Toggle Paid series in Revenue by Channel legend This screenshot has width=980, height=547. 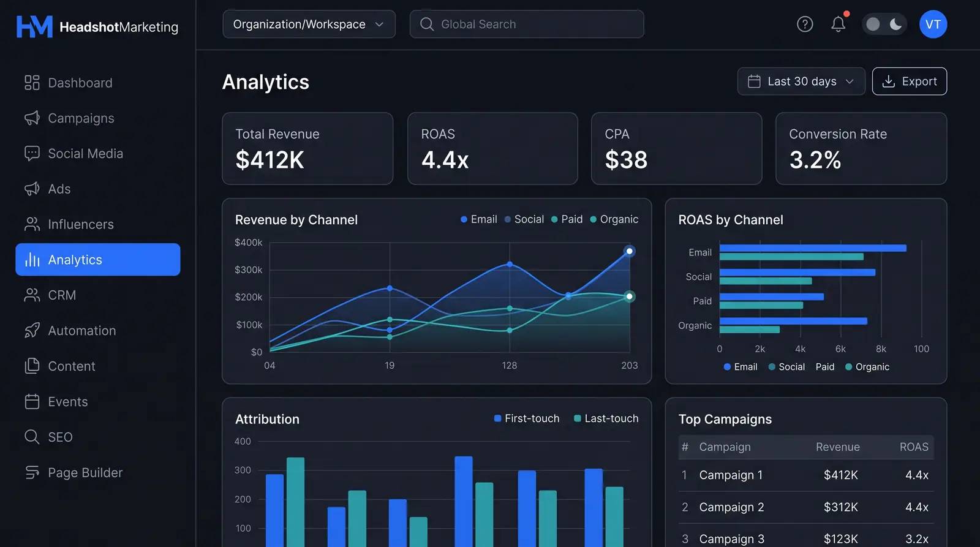[567, 219]
